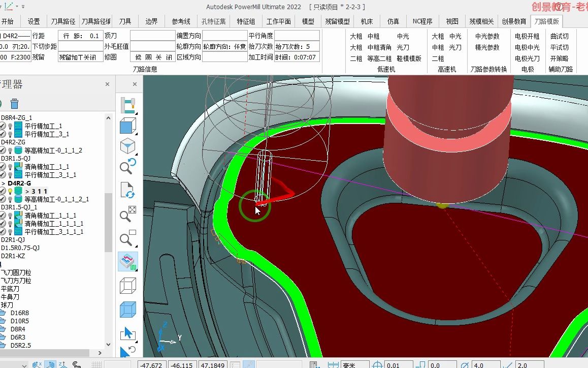This screenshot has width=588, height=368.
Task: Click the 鞋模模版 button
Action: coord(409,58)
